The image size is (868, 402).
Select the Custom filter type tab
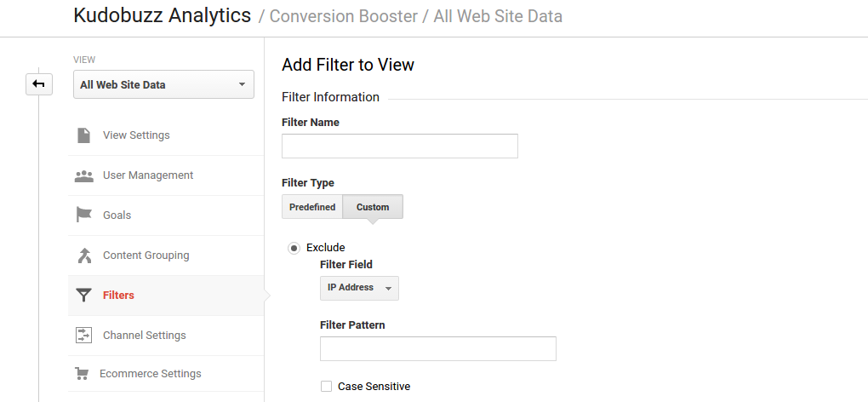(x=373, y=207)
